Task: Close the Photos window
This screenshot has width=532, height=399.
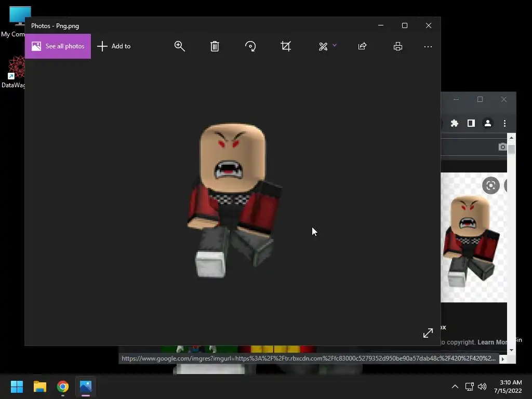Action: coord(429,25)
